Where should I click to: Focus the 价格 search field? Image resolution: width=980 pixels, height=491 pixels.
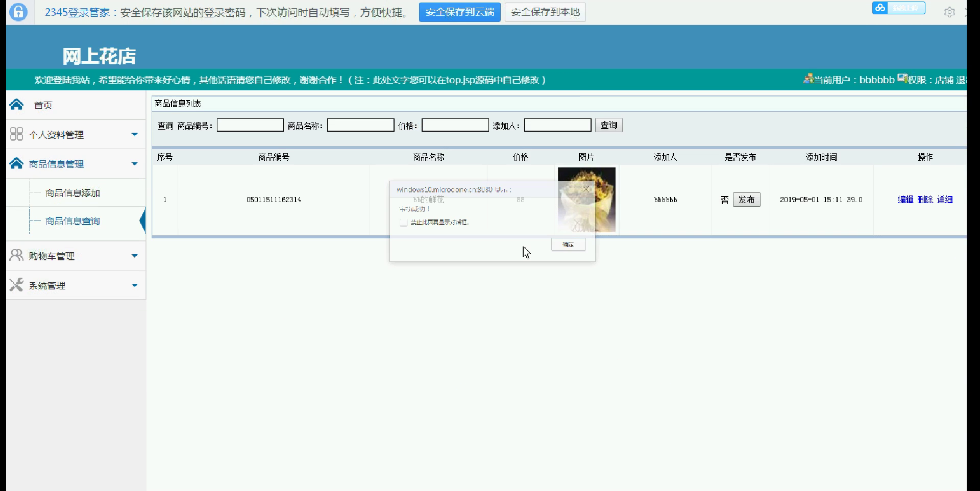tap(455, 125)
